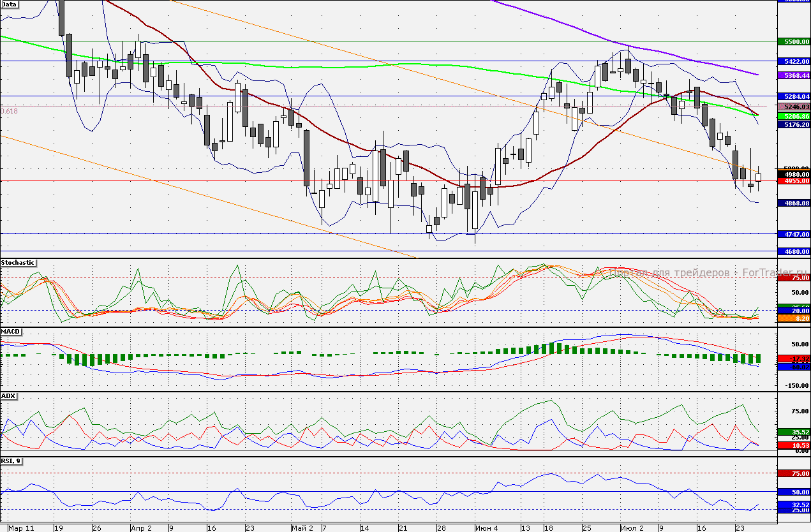Select the 5246.03 Fibonacci price label
811x532 pixels.
[x=794, y=107]
